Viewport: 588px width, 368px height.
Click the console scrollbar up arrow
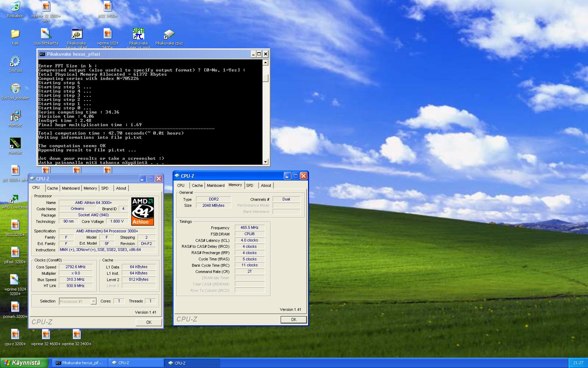tap(265, 63)
